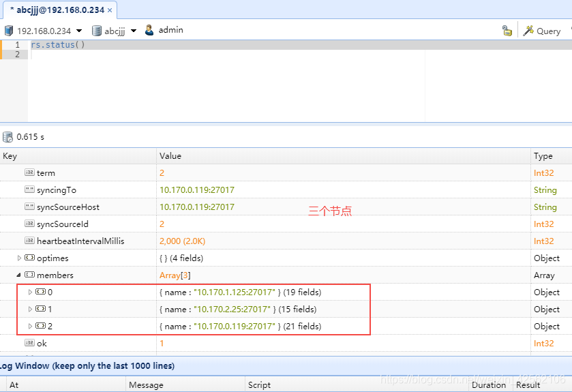Click the syncSourceHost value 10.170.0.119:27017

coord(197,207)
